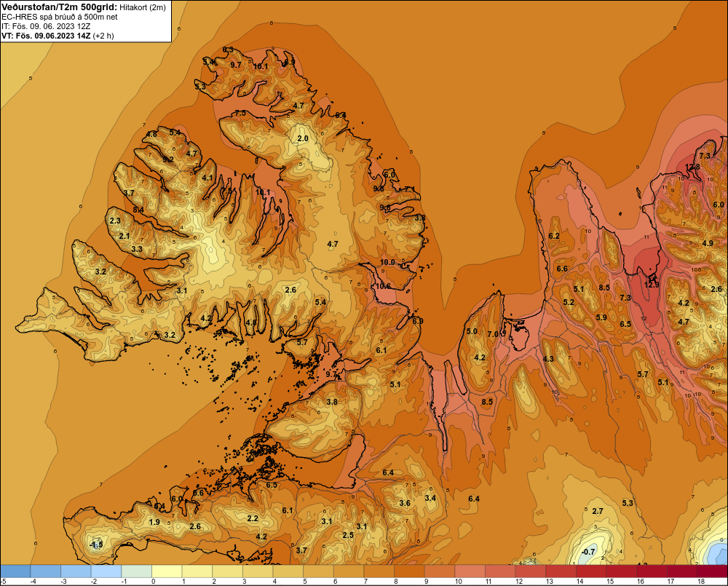The height and width of the screenshot is (586, 728).
Task: Click the line 'EC-HRES spá brúuð á 500m net'
Action: point(60,17)
